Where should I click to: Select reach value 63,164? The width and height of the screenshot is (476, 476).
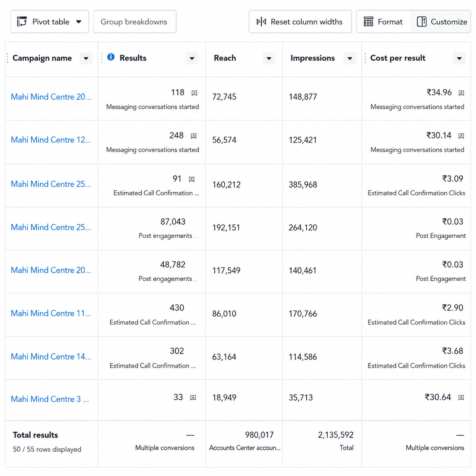[x=224, y=357]
